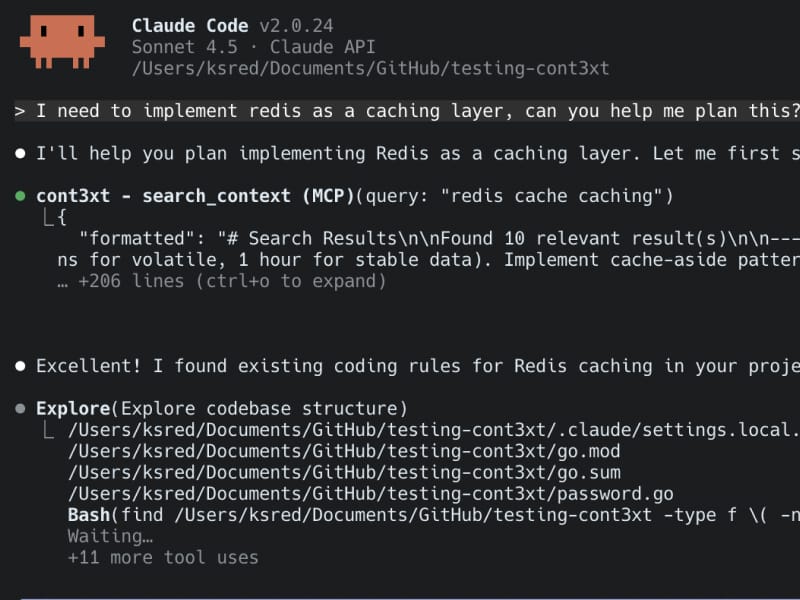Image resolution: width=800 pixels, height=600 pixels.
Task: Click the "Waiting…" status text
Action: coord(110,536)
